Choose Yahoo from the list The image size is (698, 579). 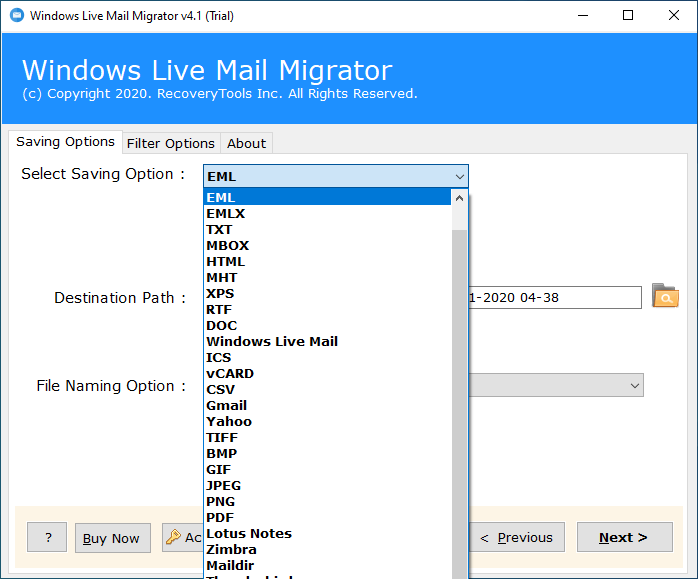pos(327,422)
